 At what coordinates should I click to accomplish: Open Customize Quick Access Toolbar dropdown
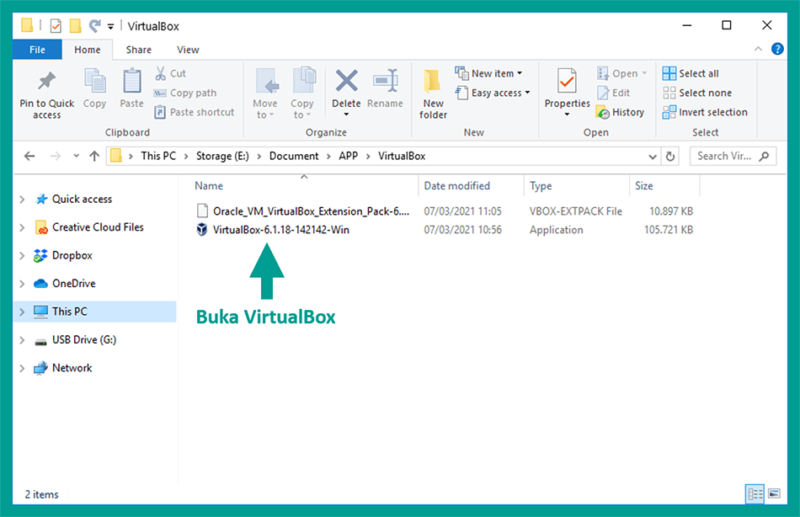[x=110, y=26]
